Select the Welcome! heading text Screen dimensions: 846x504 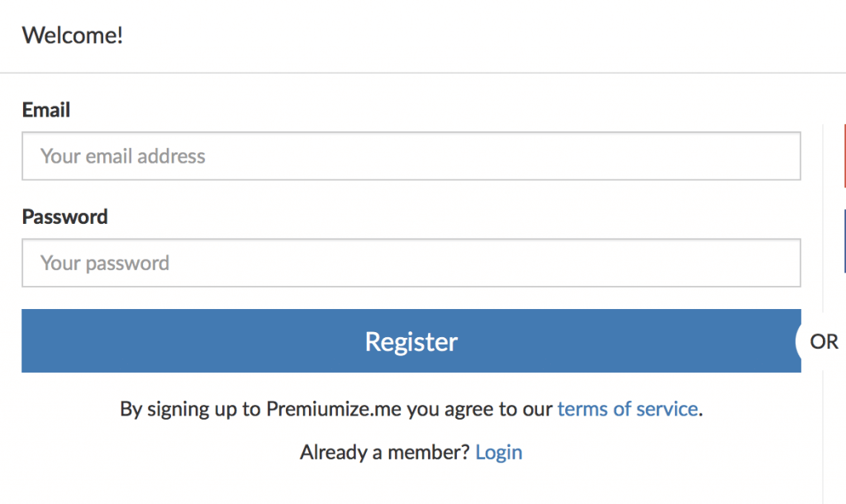coord(73,36)
